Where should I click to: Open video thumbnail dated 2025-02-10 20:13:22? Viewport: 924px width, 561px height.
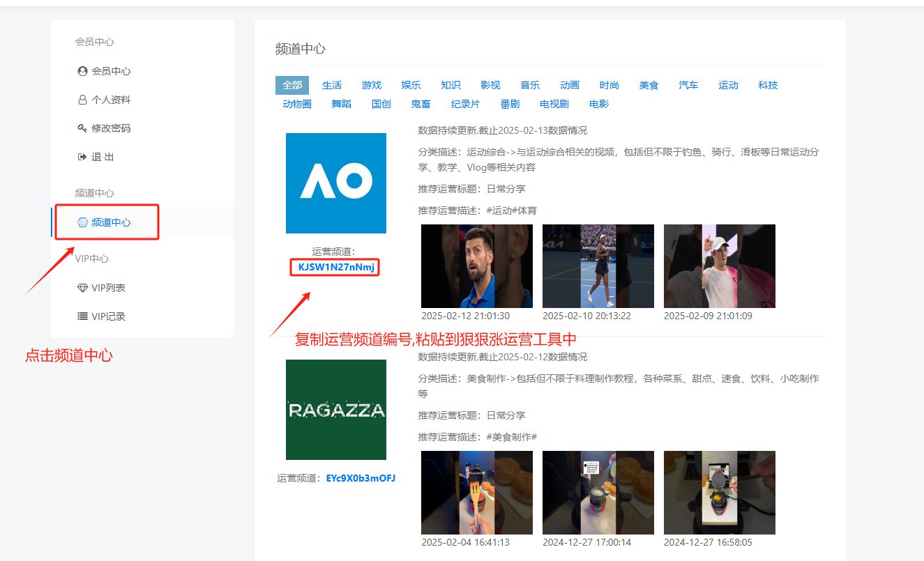(598, 266)
